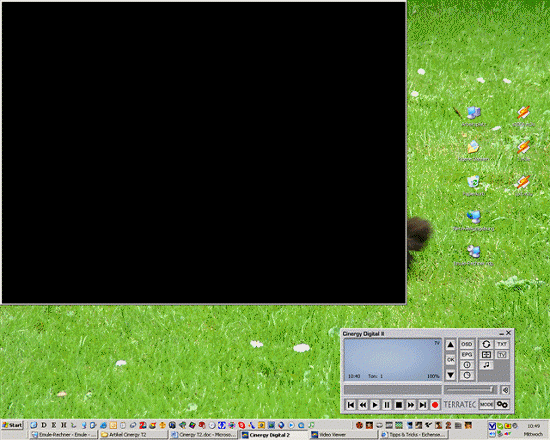Switch to Tipps & Tricks browser taskbar button
Image resolution: width=550 pixels, height=440 pixels.
414,435
